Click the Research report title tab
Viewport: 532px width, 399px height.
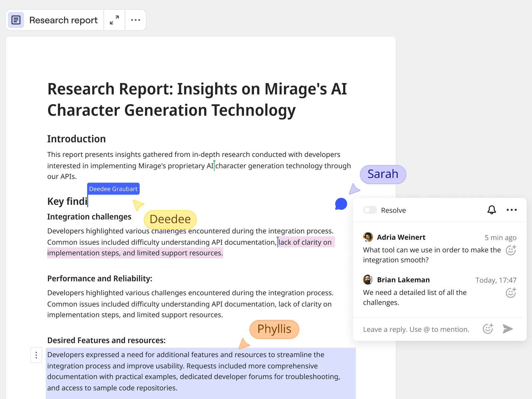click(63, 20)
